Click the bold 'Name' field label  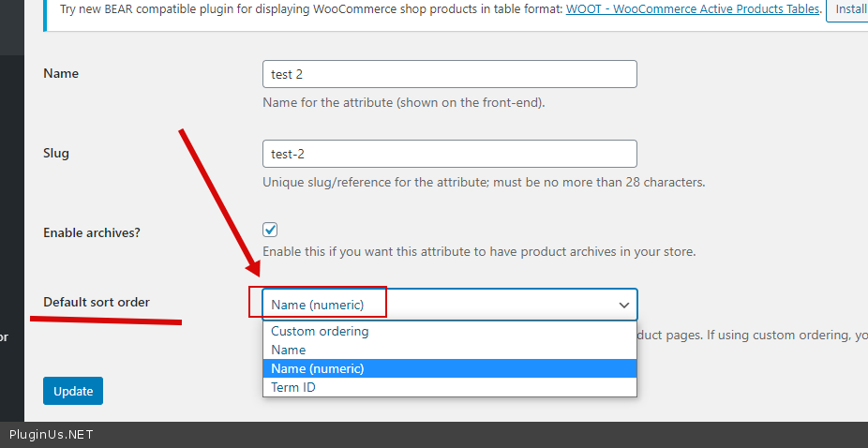click(x=61, y=73)
